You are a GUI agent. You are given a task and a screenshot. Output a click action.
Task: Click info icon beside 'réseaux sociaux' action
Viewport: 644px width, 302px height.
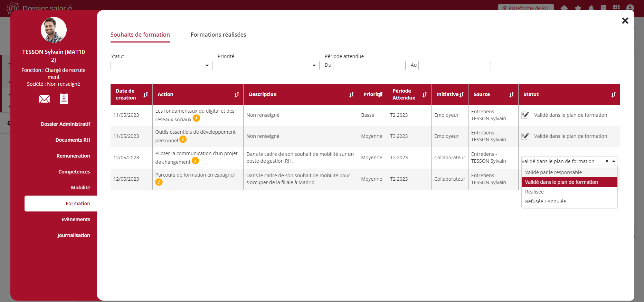coord(196,119)
